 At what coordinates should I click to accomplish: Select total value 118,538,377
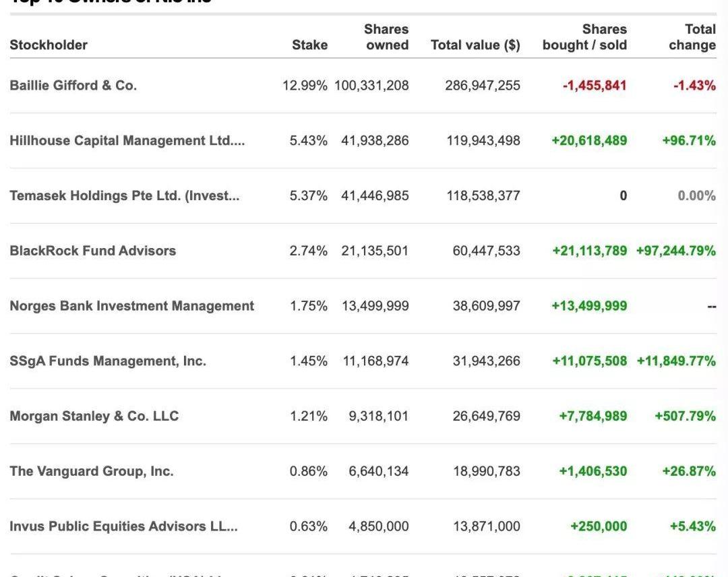click(x=483, y=195)
